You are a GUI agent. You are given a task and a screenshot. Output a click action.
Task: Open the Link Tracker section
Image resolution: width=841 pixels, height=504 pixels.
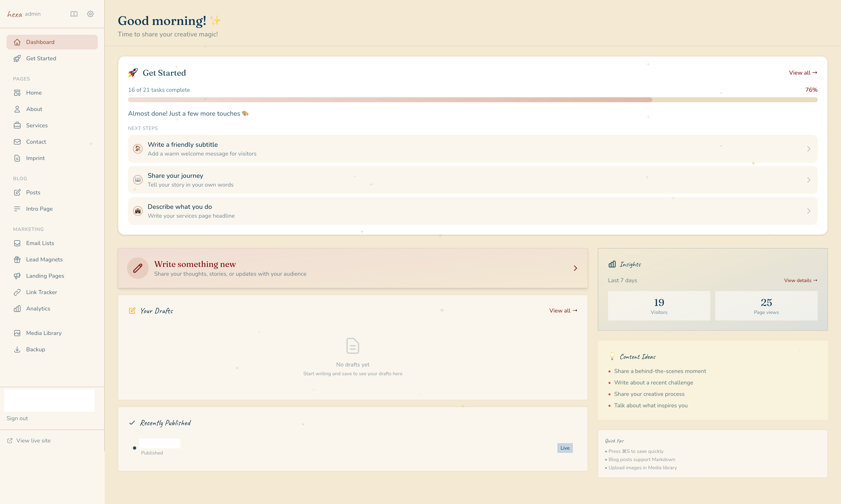pyautogui.click(x=42, y=292)
